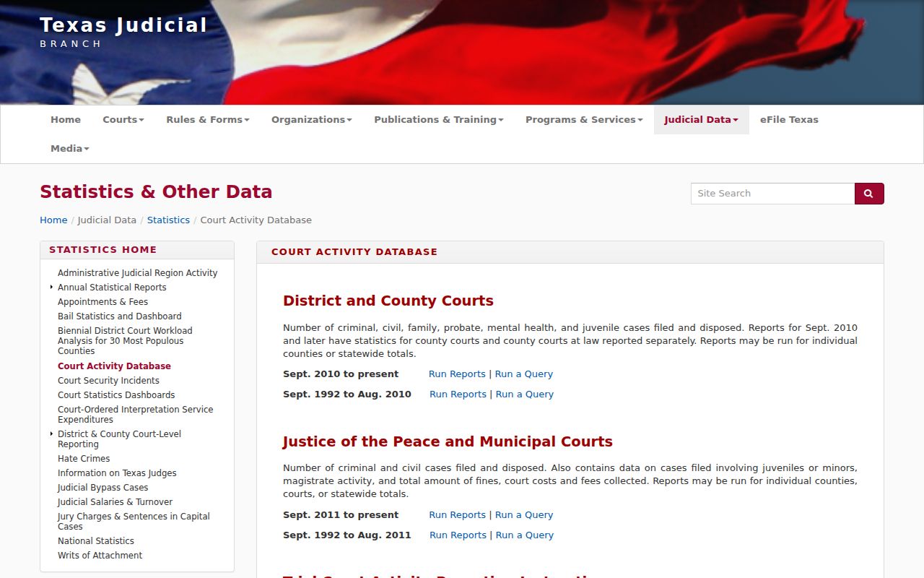
Task: Run Reports for Sept. 1992 to Aug. 2010
Action: pos(458,394)
